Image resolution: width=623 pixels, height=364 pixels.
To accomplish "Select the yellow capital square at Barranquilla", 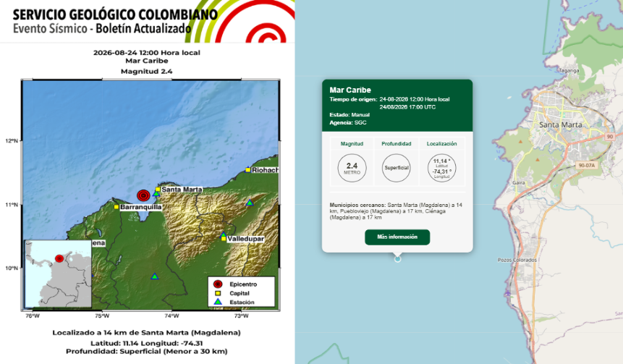I will [x=116, y=207].
